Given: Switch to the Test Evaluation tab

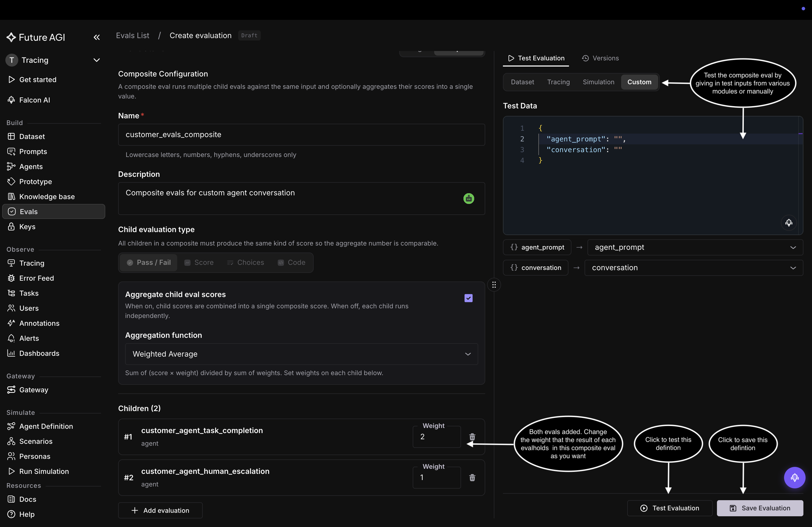Looking at the screenshot, I should coord(536,58).
